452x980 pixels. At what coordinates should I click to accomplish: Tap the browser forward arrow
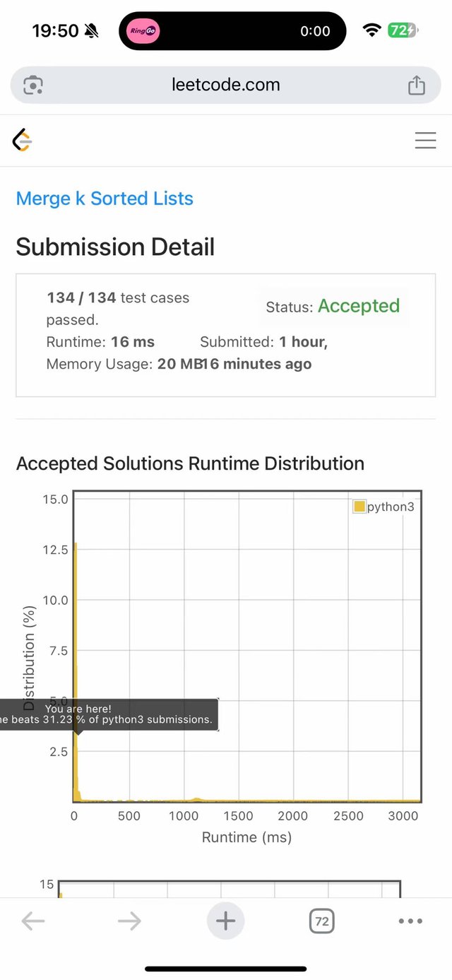tap(129, 921)
